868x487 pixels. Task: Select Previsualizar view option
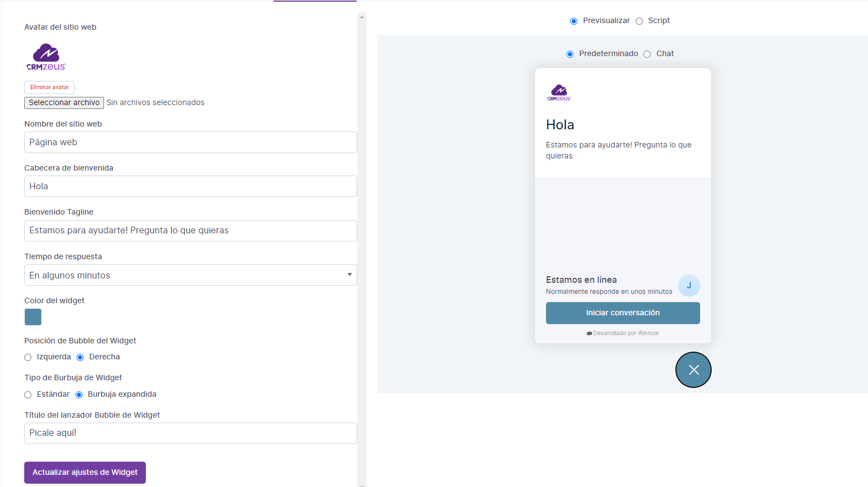point(574,21)
